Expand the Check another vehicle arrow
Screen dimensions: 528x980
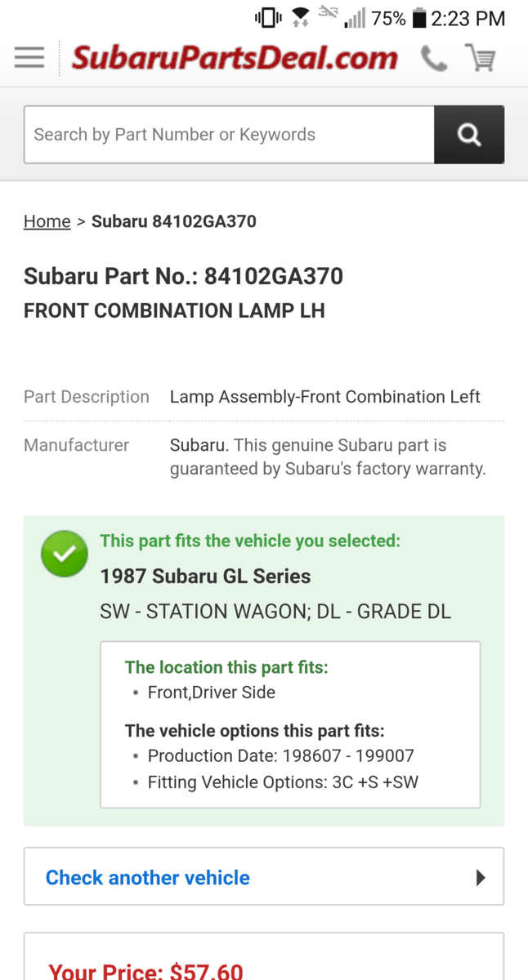pyautogui.click(x=481, y=878)
